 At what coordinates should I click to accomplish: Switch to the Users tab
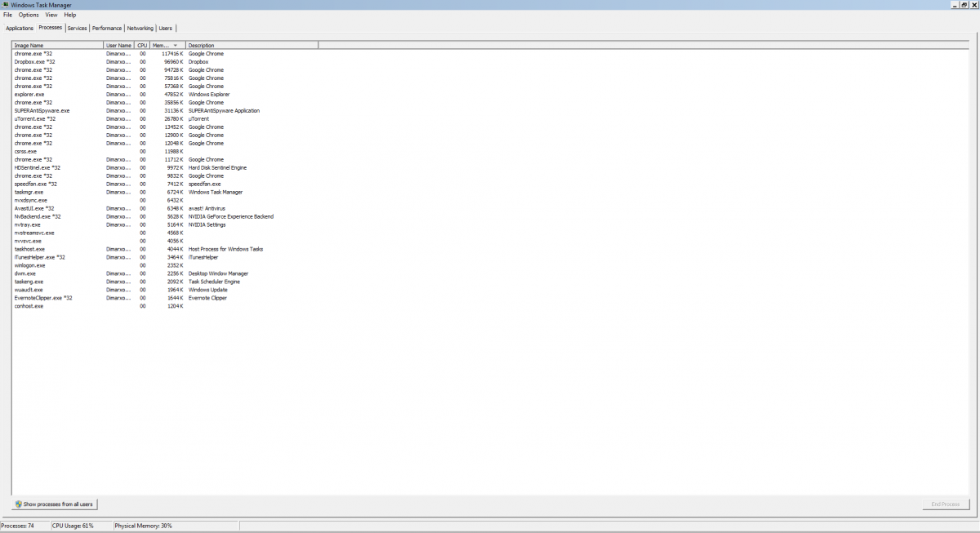coord(166,29)
